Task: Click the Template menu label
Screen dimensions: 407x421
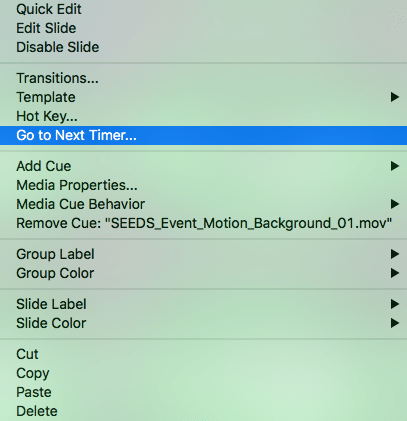Action: click(46, 97)
